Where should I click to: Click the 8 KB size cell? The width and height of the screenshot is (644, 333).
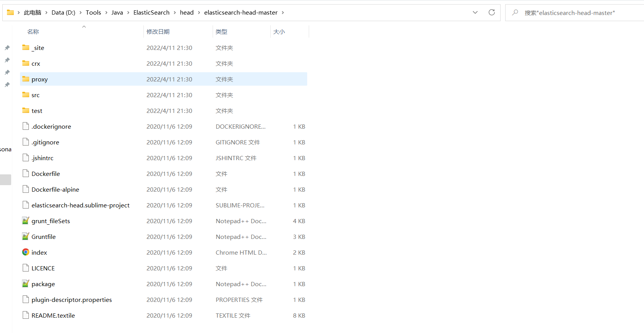click(x=299, y=315)
